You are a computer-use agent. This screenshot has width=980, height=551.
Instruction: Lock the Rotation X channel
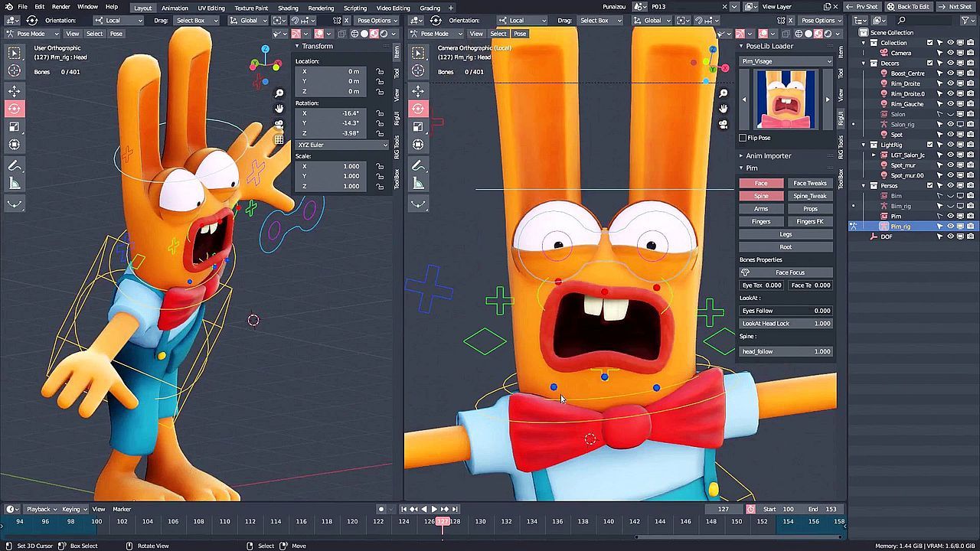(x=380, y=113)
